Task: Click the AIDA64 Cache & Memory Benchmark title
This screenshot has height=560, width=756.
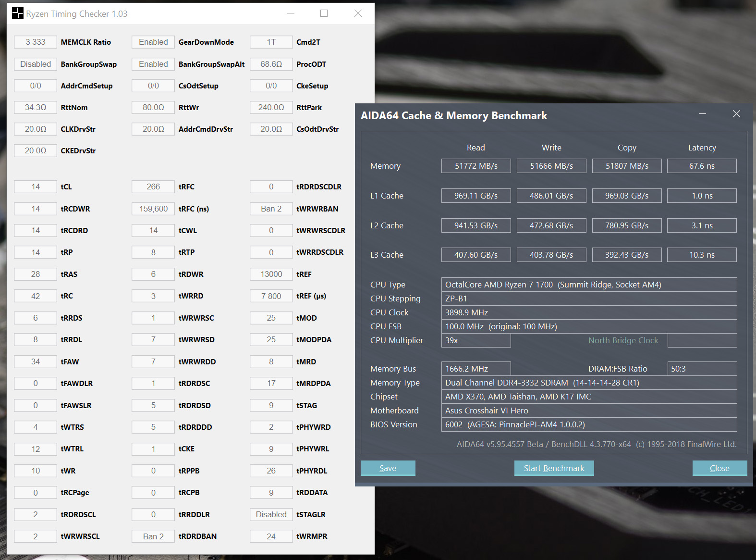Action: (x=454, y=115)
